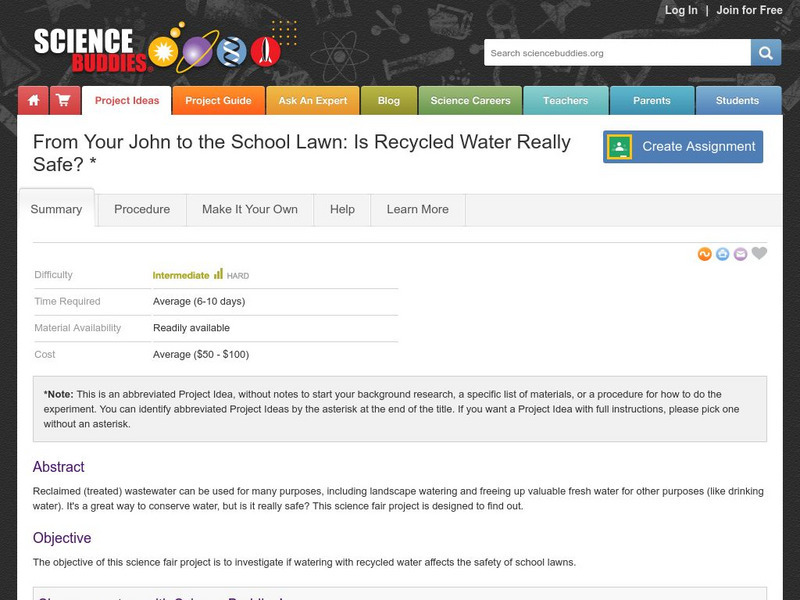Open the Project Guide menu
This screenshot has width=800, height=600.
[218, 101]
